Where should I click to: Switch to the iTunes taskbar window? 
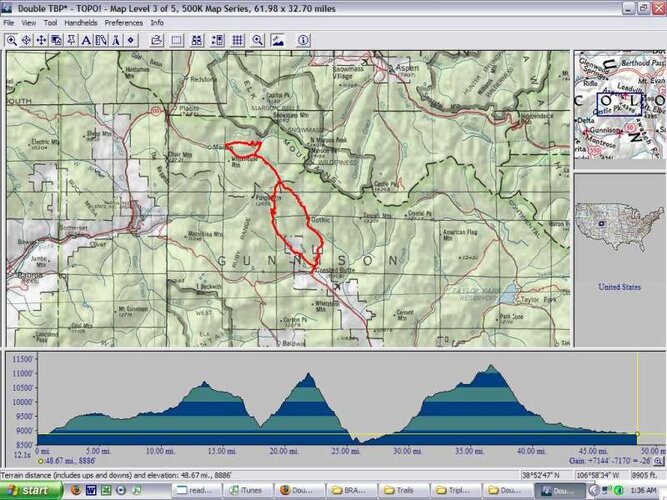[x=248, y=491]
